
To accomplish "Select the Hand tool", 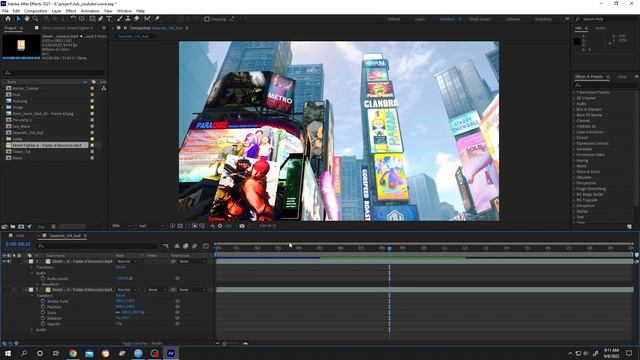I will tap(27, 19).
